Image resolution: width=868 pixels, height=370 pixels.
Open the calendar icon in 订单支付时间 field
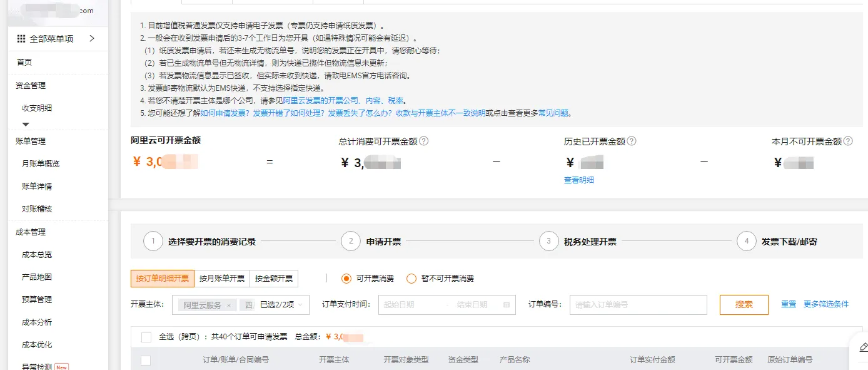pyautogui.click(x=505, y=305)
